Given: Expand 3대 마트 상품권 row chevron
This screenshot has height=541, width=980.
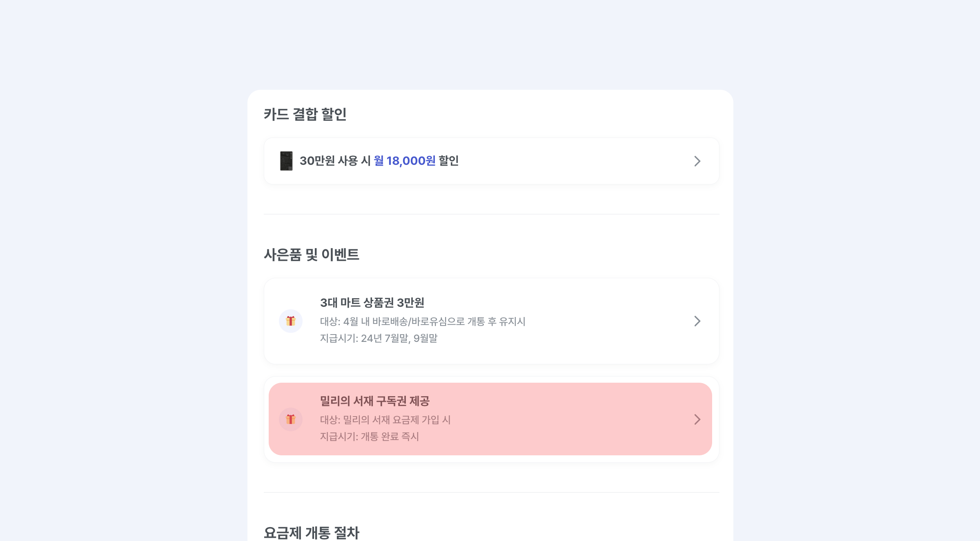Looking at the screenshot, I should [697, 321].
